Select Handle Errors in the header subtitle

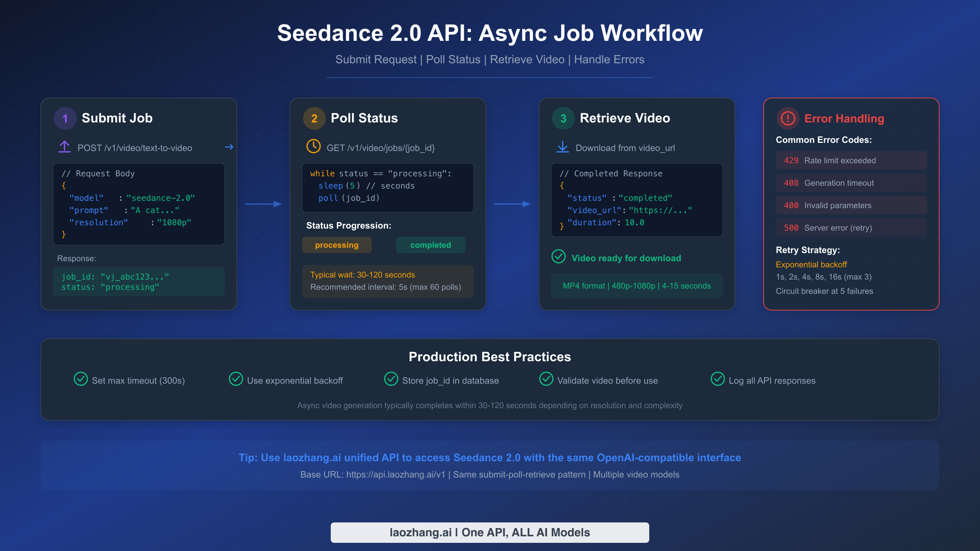(609, 59)
